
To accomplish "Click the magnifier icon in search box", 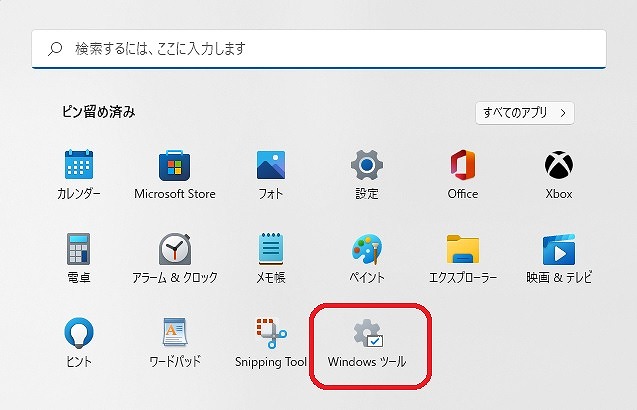I will [x=55, y=49].
